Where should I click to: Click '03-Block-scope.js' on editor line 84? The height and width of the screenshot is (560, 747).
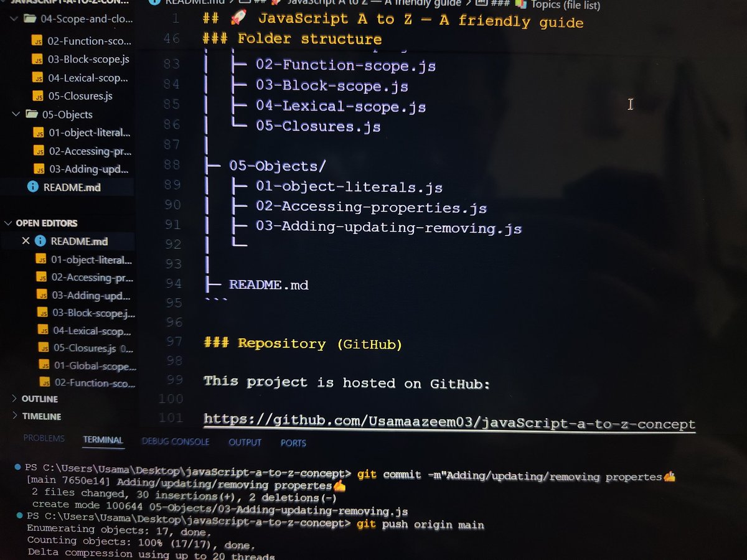click(x=332, y=86)
